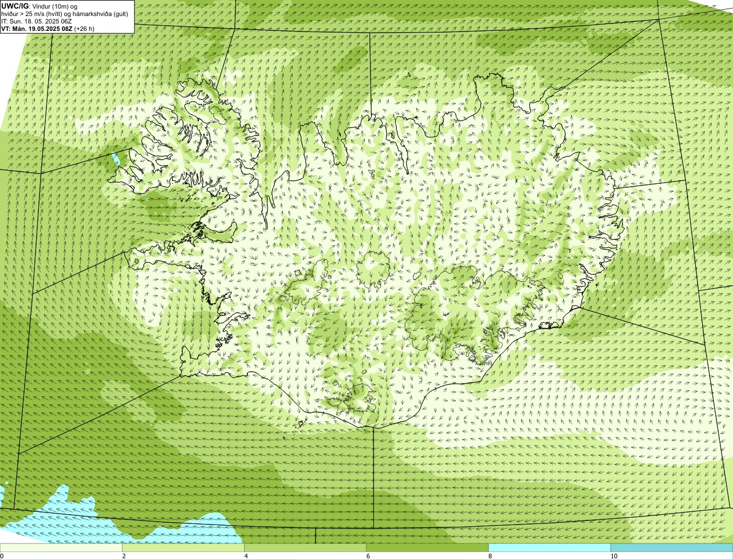Image resolution: width=733 pixels, height=560 pixels.
Task: Select the dark green 6–8 m/s color segment
Action: coord(427,548)
